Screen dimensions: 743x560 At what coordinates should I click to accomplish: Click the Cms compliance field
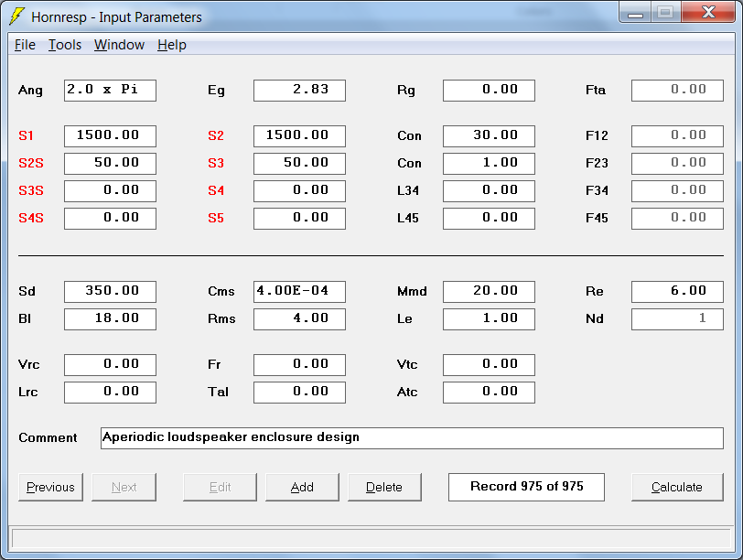(x=299, y=291)
